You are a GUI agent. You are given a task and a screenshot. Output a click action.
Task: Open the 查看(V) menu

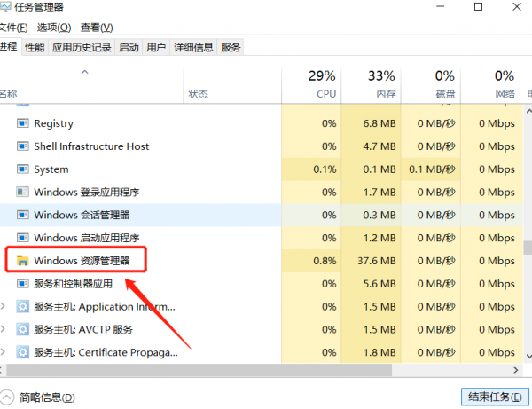[97, 28]
